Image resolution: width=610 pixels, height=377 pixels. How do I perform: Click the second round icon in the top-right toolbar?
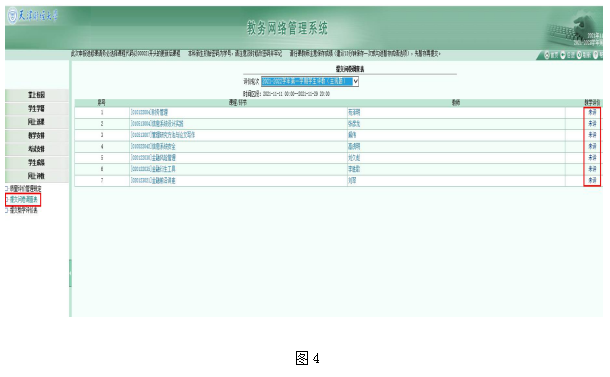point(563,55)
